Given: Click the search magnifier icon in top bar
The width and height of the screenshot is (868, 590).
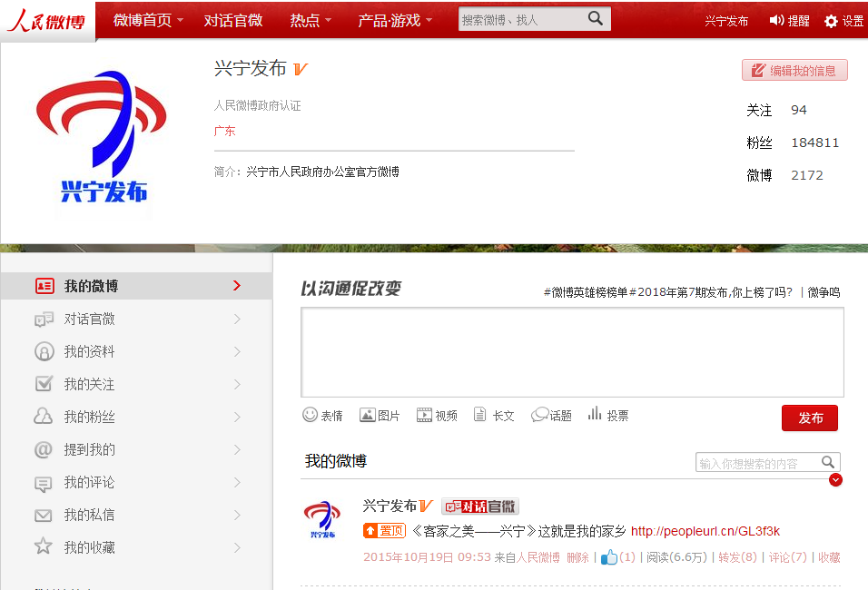Looking at the screenshot, I should click(595, 18).
